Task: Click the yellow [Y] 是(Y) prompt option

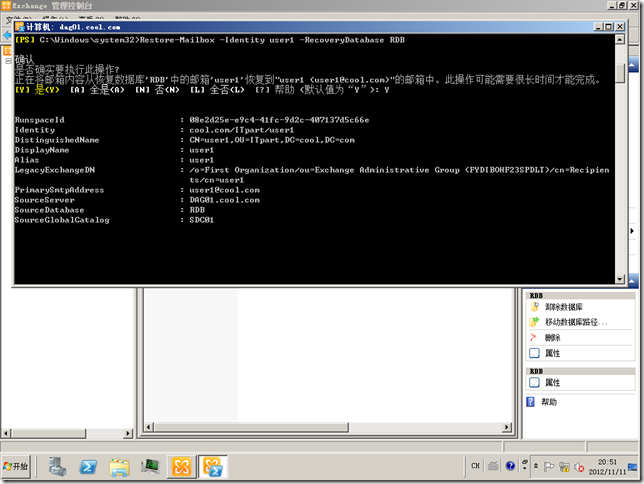Action: tap(37, 90)
